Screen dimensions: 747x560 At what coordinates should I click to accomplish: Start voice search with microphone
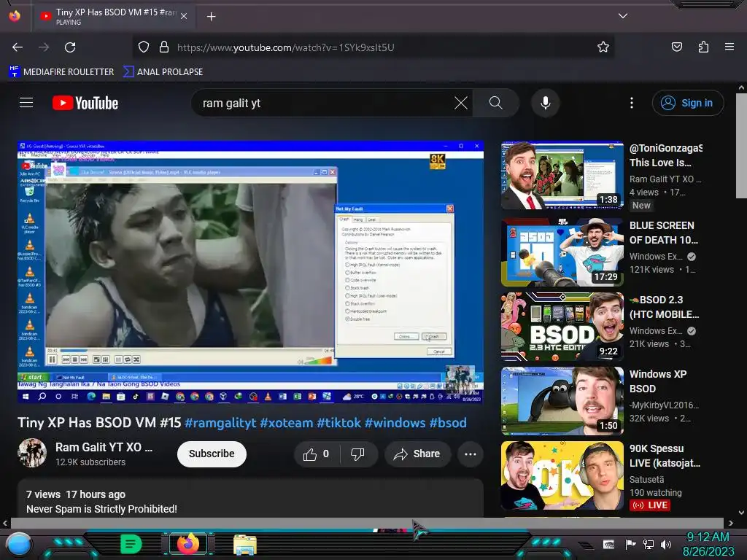pyautogui.click(x=546, y=103)
